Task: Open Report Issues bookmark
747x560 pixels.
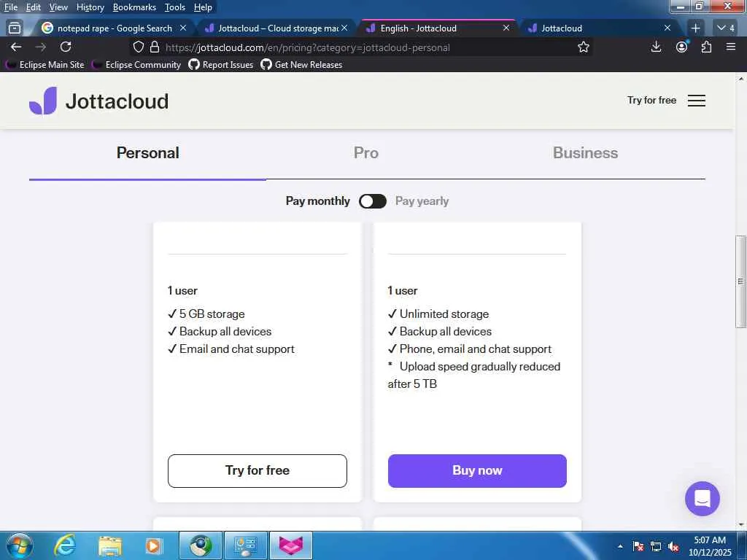Action: [221, 64]
